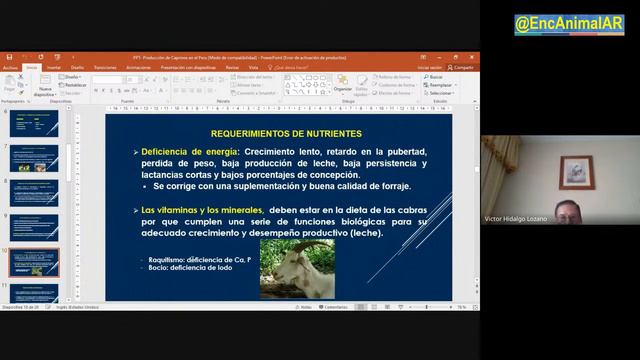Click Alinear texto button
The height and width of the screenshot is (360, 640).
pyautogui.click(x=246, y=85)
